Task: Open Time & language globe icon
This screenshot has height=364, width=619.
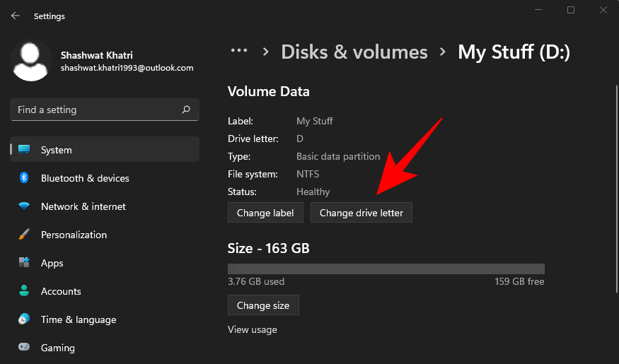Action: pos(24,319)
